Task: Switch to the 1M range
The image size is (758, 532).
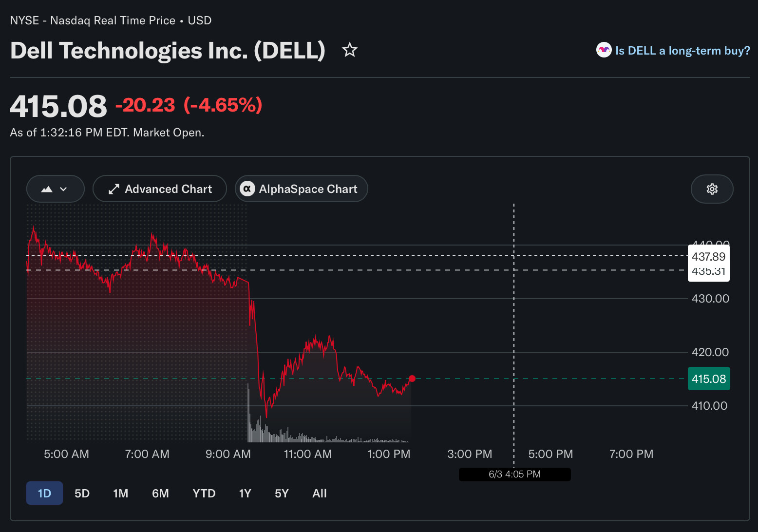Action: pos(121,493)
